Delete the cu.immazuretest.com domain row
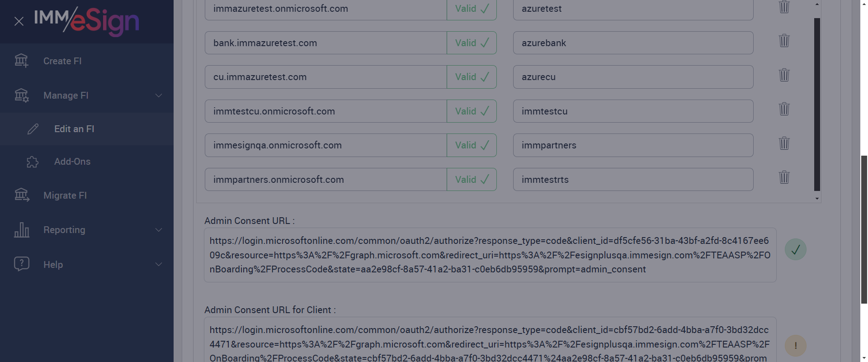Viewport: 868px width, 362px height. pos(784,75)
